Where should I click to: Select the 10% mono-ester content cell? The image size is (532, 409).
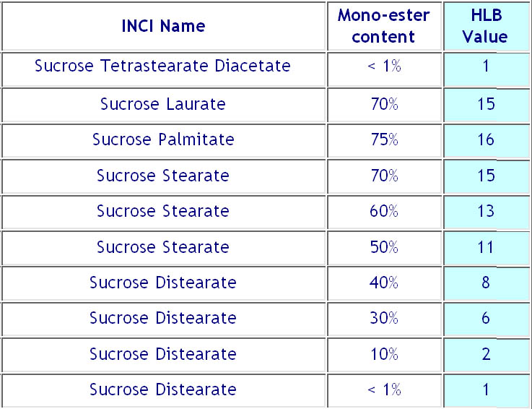click(383, 354)
